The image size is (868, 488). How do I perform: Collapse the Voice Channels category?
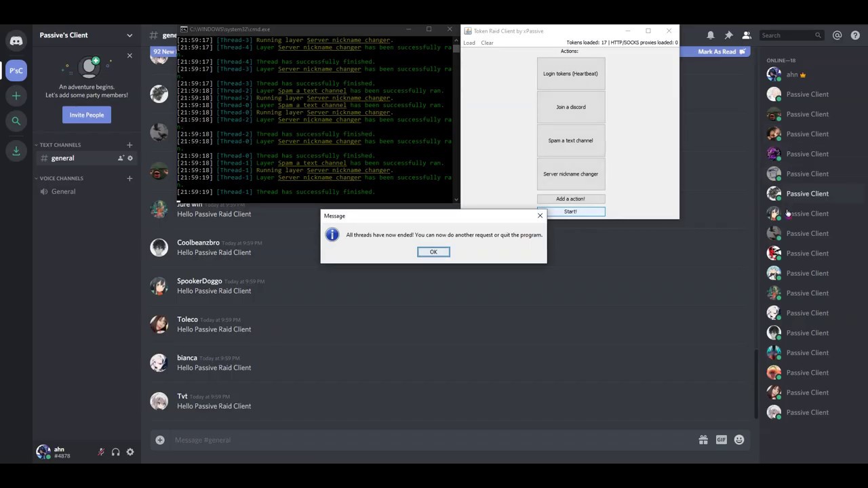tap(61, 178)
